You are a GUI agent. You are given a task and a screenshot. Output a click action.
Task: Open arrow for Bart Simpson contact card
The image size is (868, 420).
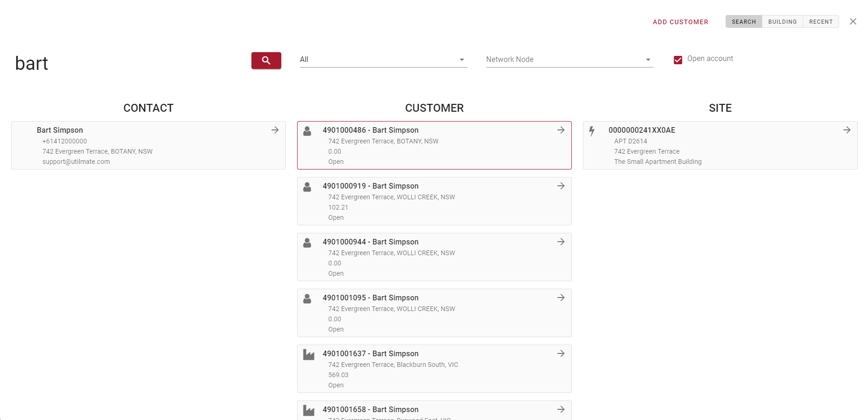275,130
